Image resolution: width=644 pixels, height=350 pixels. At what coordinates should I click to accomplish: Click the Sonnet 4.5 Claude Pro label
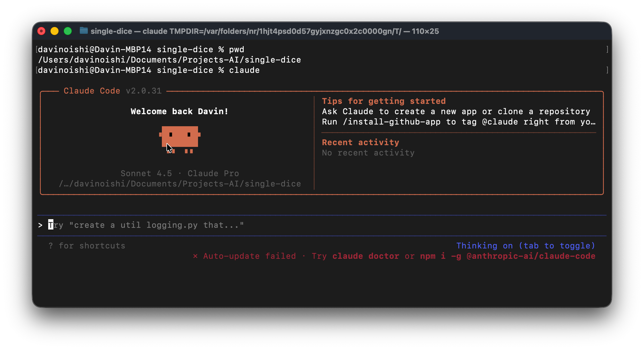180,173
